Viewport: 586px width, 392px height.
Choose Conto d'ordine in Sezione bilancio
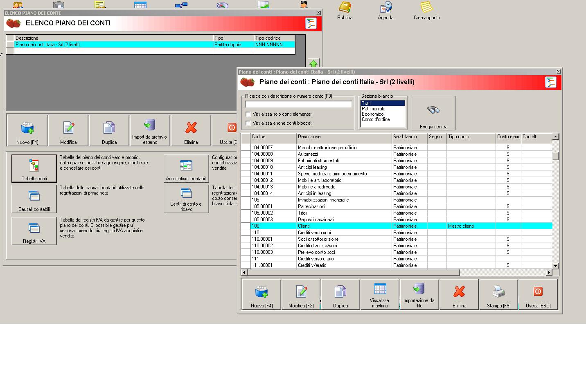pyautogui.click(x=375, y=119)
